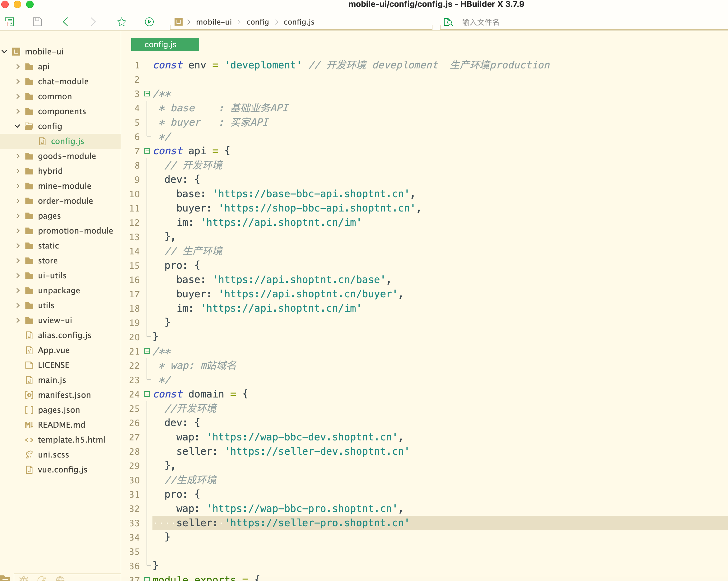This screenshot has width=728, height=581.
Task: Click the README.md markdown file icon
Action: (29, 425)
